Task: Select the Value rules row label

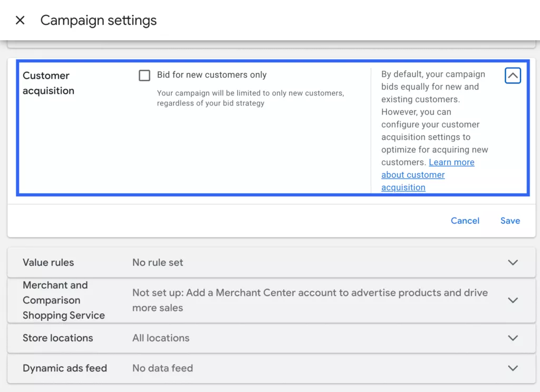Action: (x=48, y=263)
